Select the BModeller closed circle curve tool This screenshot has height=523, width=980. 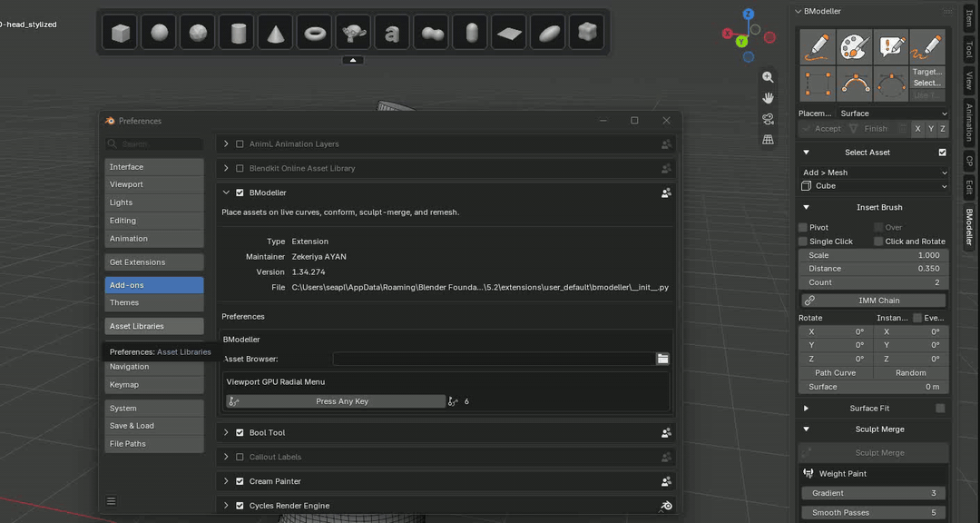(x=891, y=84)
